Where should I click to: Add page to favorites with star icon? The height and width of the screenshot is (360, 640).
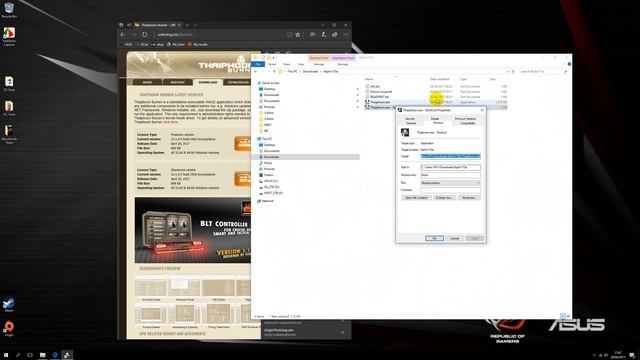point(298,35)
